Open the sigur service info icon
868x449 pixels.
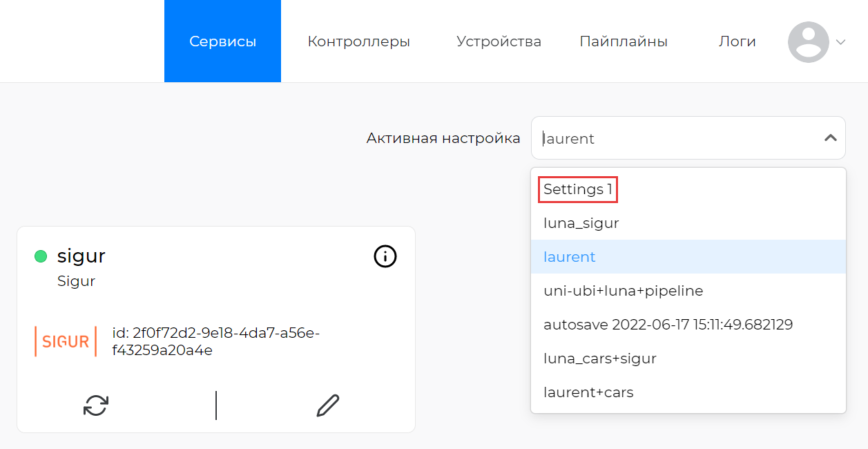[x=385, y=256]
